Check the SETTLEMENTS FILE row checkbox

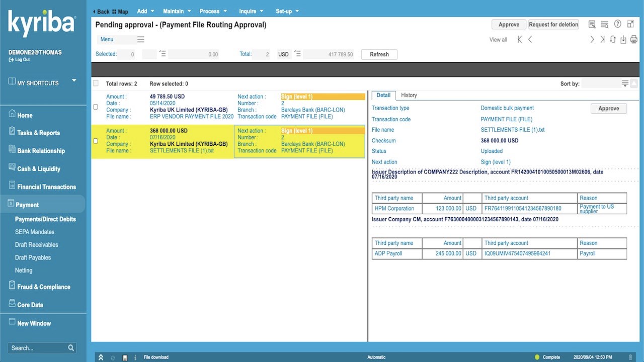click(x=96, y=141)
